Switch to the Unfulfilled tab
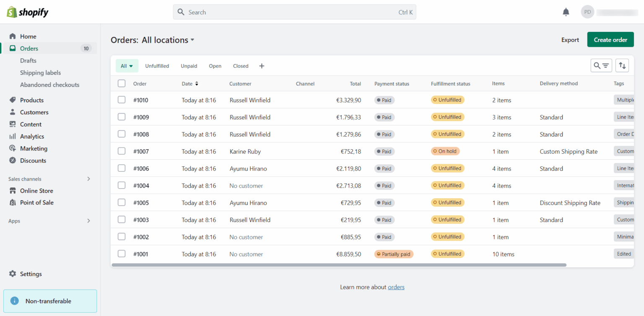 [x=157, y=66]
